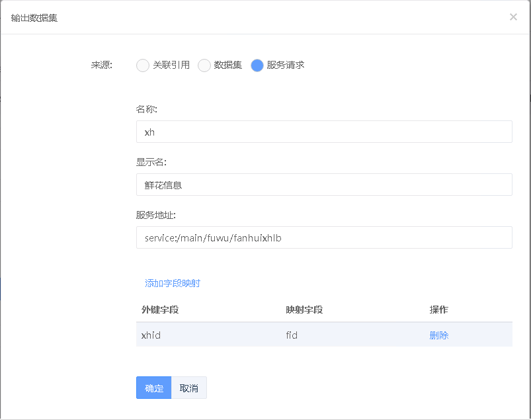Click the 服务地址 input field
The height and width of the screenshot is (420, 531).
click(324, 237)
